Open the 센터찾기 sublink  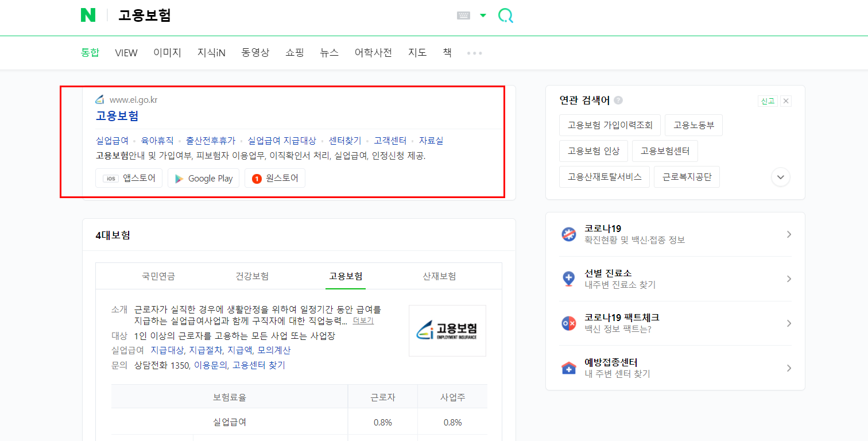point(345,141)
